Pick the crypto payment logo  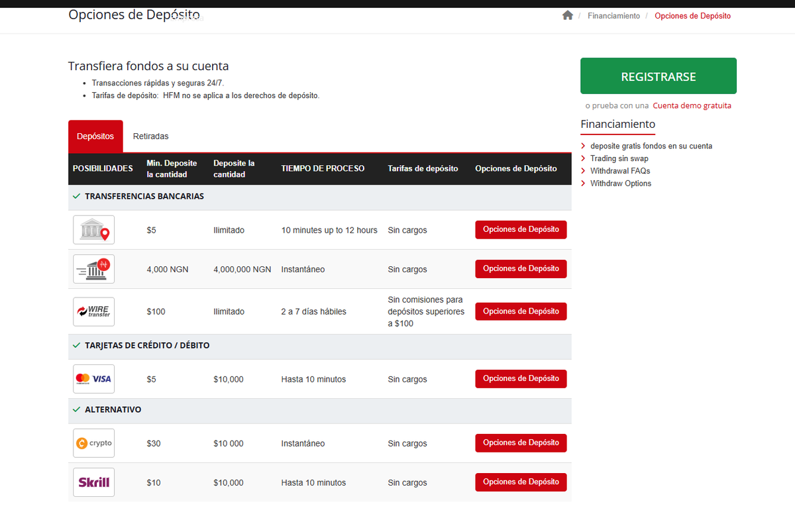tap(93, 443)
